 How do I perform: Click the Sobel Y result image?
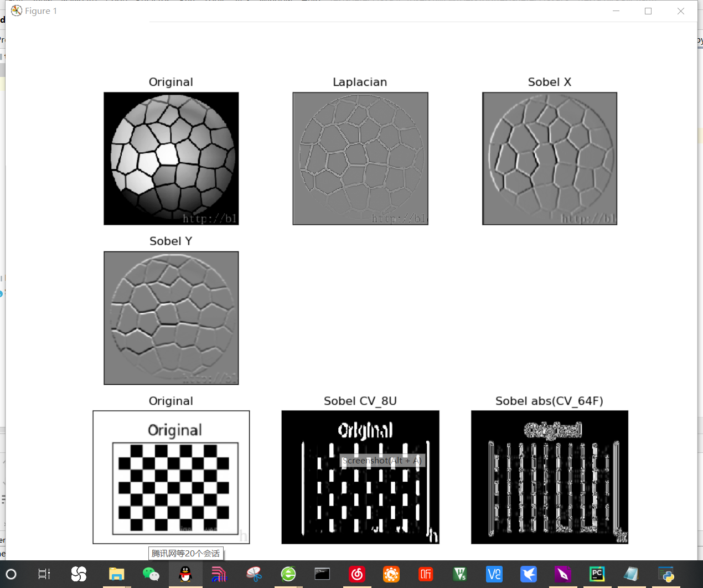pyautogui.click(x=170, y=318)
